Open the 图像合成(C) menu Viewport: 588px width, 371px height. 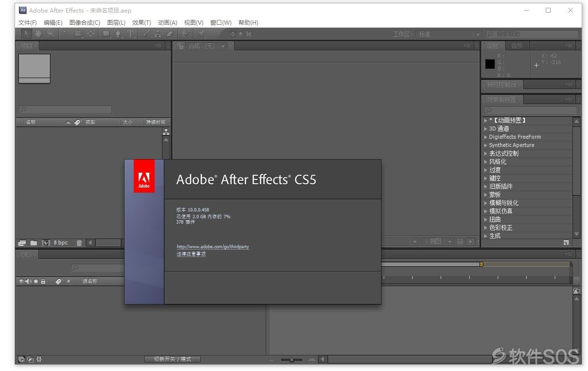click(x=85, y=22)
